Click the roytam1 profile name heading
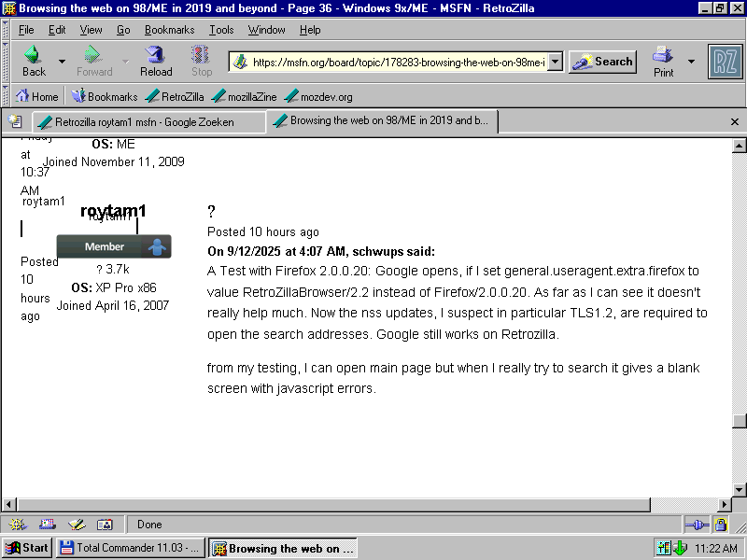747x560 pixels. [113, 210]
